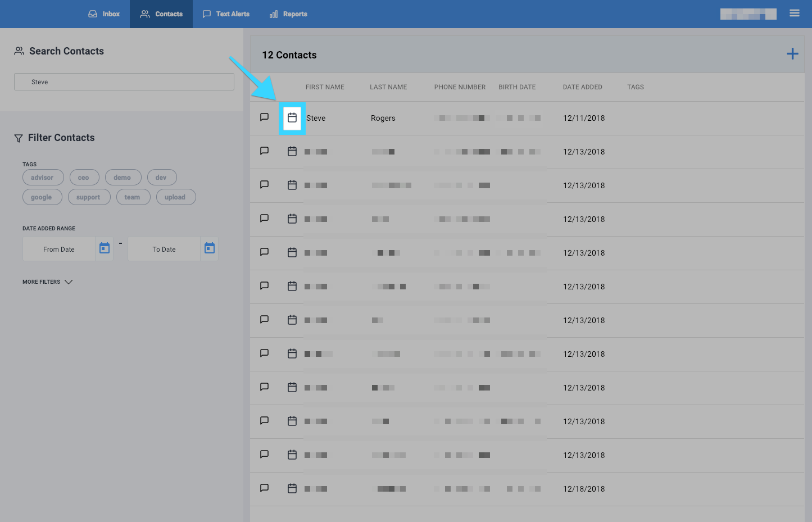Image resolution: width=812 pixels, height=522 pixels.
Task: Focus the Search Contacts field containing Steve
Action: pyautogui.click(x=124, y=82)
